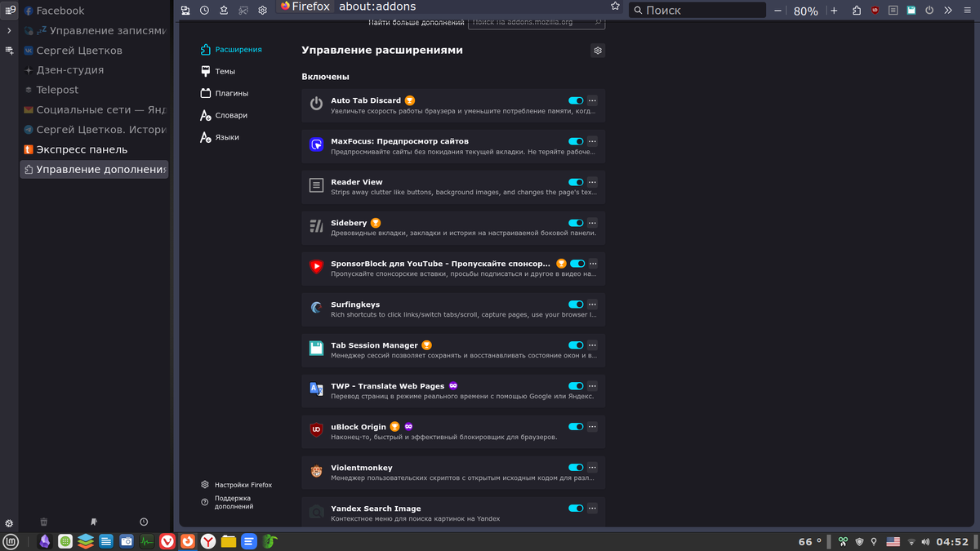Zoom in with the plus button
The height and width of the screenshot is (551, 980).
tap(834, 11)
